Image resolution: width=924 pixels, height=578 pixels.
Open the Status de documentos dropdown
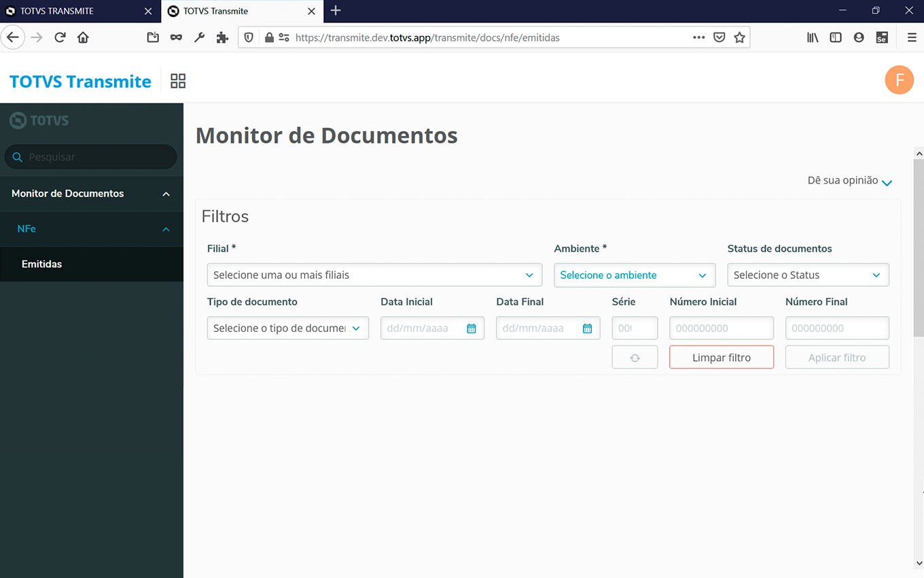(x=808, y=275)
